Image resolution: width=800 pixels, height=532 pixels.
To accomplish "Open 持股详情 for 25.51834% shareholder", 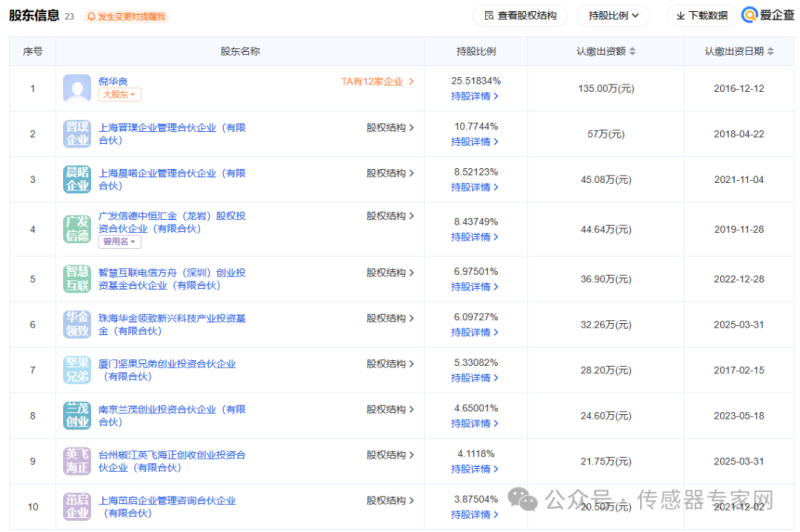I will pos(474,96).
